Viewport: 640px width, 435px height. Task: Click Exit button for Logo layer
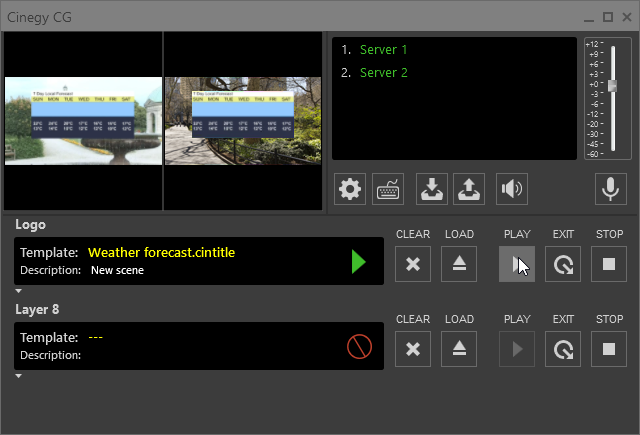pyautogui.click(x=563, y=264)
